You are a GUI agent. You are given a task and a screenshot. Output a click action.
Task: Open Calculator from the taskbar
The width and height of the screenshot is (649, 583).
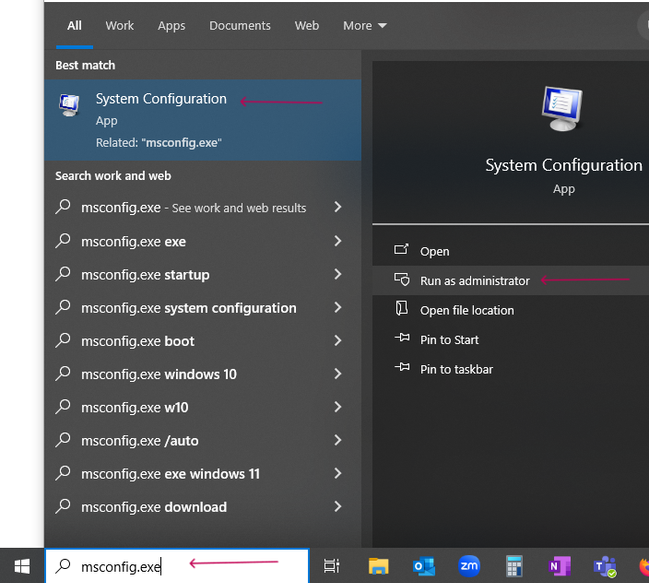tap(515, 566)
